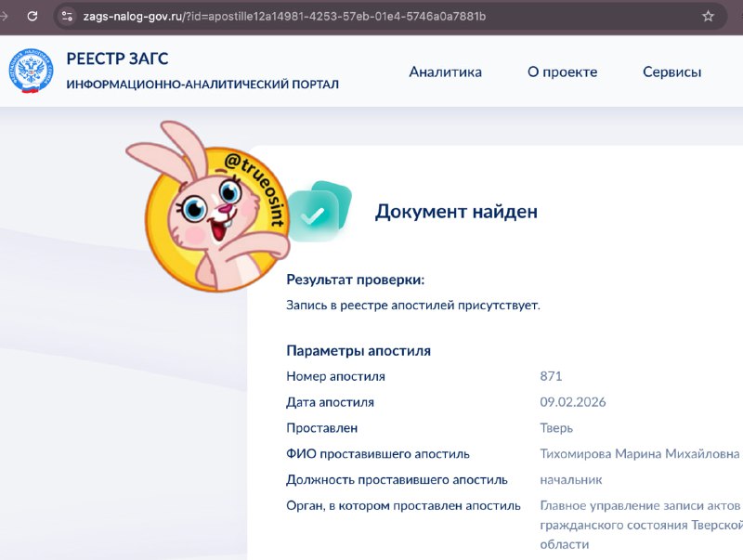
Task: Open the Сервисы menu item
Action: (x=671, y=72)
